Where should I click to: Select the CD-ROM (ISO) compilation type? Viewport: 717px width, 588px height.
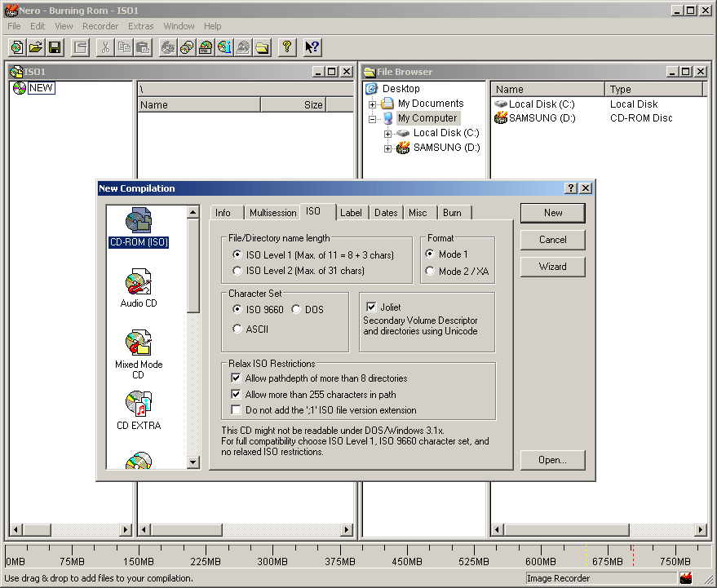(139, 228)
